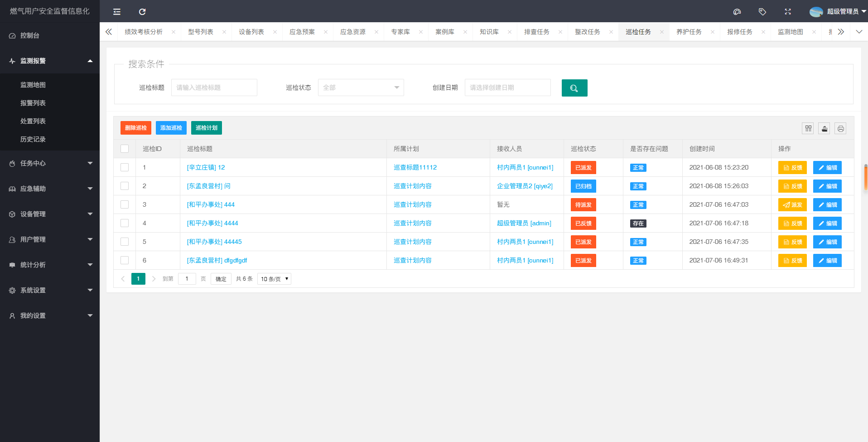This screenshot has height=442, width=868.
Task: Open 报警列表 in the sidebar
Action: (33, 103)
